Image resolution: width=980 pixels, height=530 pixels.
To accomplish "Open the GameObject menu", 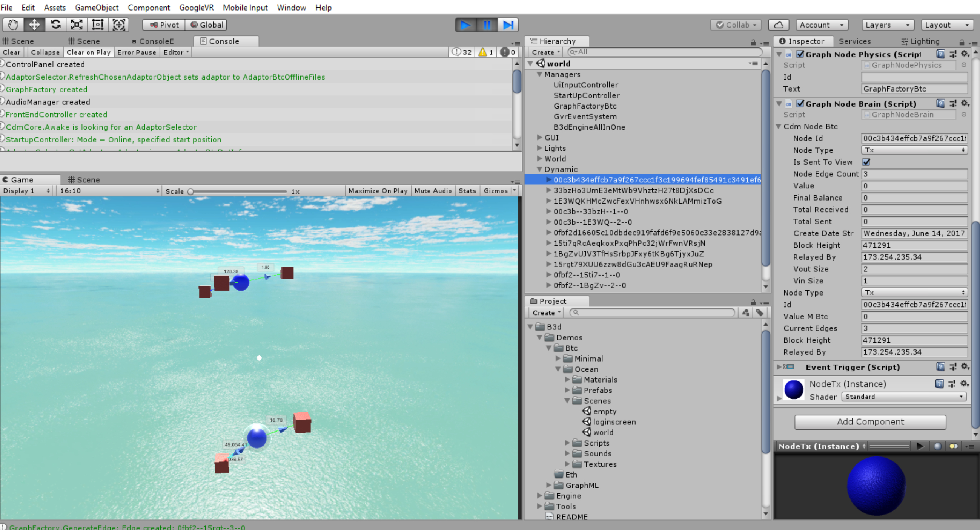I will coord(97,7).
